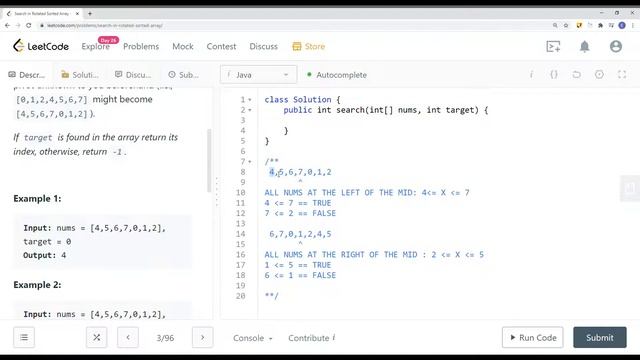Image resolution: width=640 pixels, height=360 pixels.
Task: Pick a random problem shuffle icon
Action: (97, 338)
